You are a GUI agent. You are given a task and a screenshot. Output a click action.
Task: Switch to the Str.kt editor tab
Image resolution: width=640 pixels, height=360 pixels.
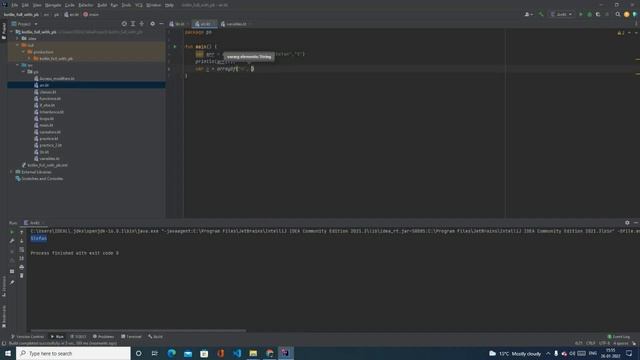tap(177, 24)
